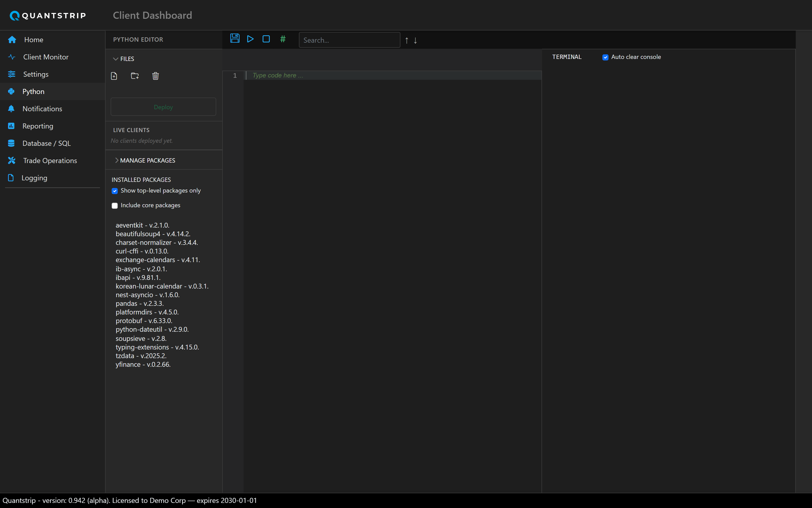
Task: Click the ibapi - v.9.81.1 entry
Action: coord(138,278)
